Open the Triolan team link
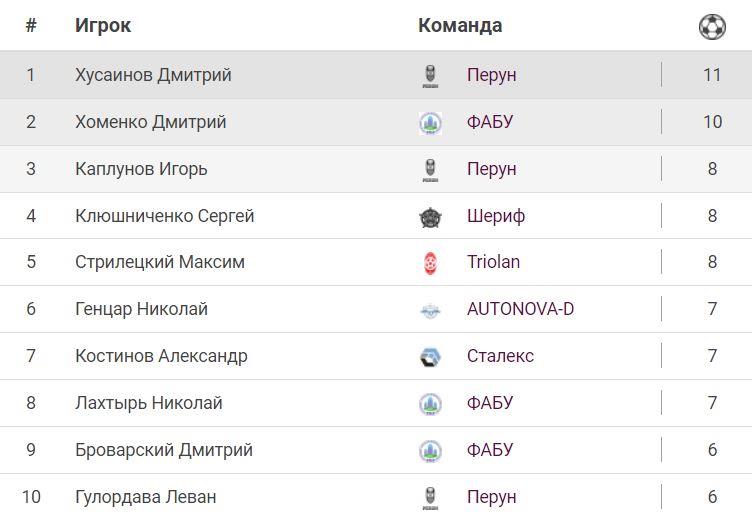The width and height of the screenshot is (752, 519). click(493, 262)
